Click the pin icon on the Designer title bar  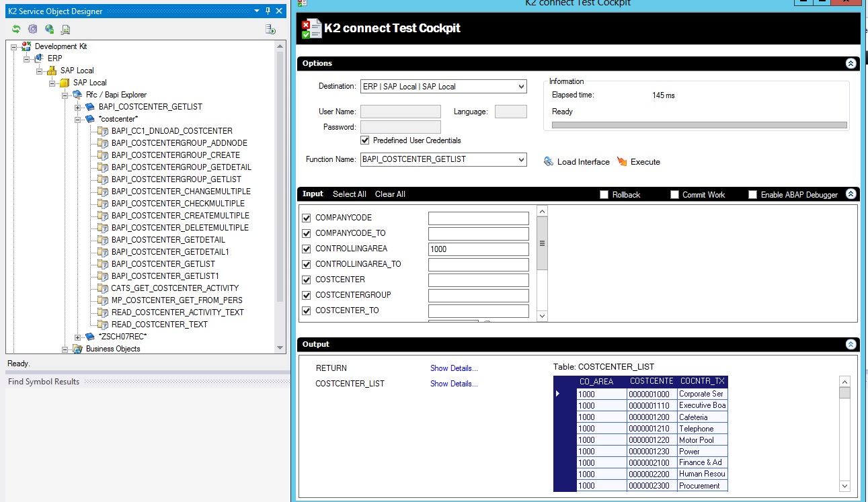[x=268, y=11]
